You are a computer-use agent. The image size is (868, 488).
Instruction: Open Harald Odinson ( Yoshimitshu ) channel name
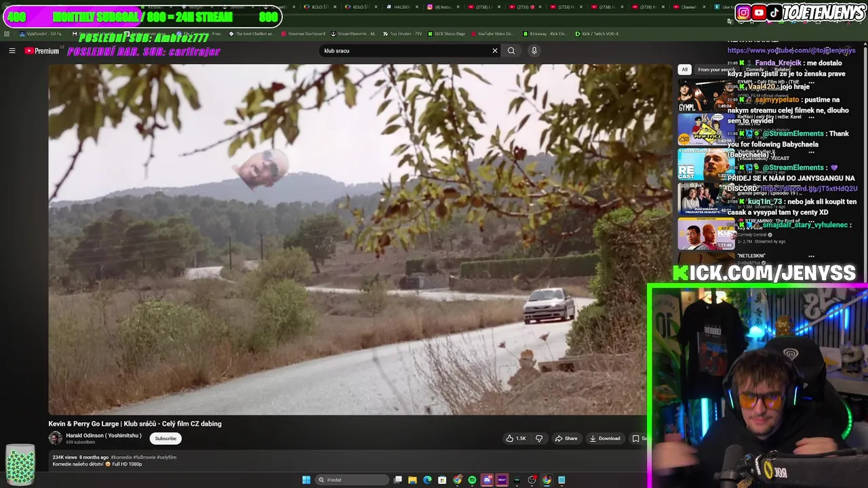click(104, 436)
